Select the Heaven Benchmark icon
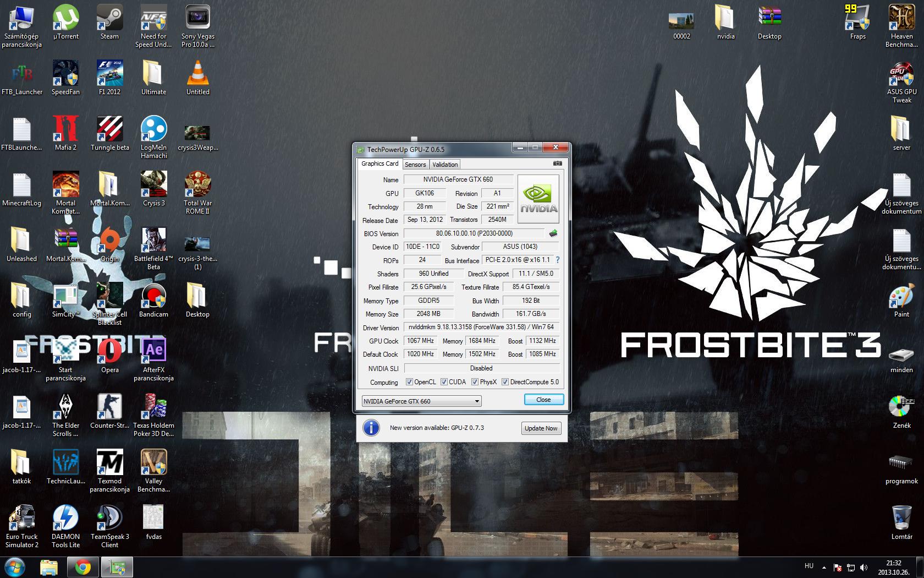The width and height of the screenshot is (924, 578). click(901, 26)
